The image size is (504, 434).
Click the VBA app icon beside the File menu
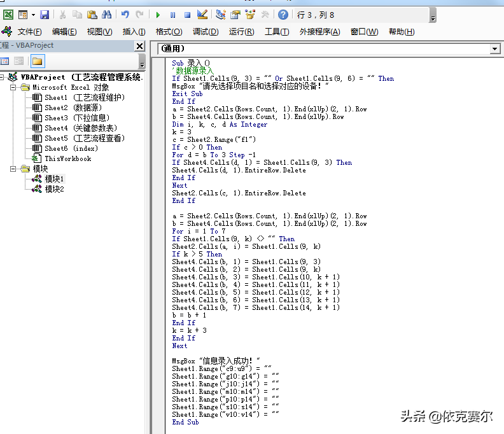(7, 32)
